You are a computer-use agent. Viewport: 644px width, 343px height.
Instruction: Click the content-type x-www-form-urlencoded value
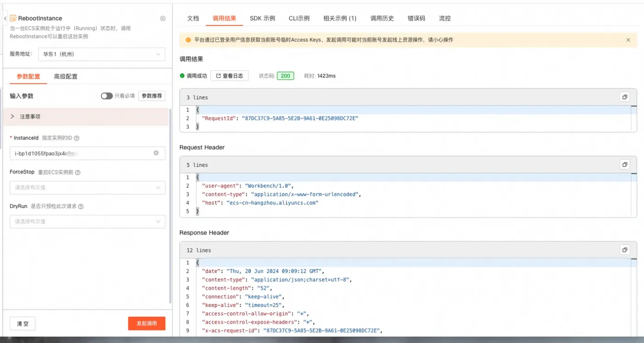point(305,194)
